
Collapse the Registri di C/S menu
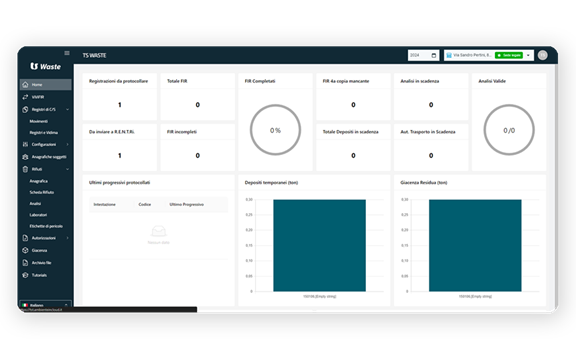67,110
